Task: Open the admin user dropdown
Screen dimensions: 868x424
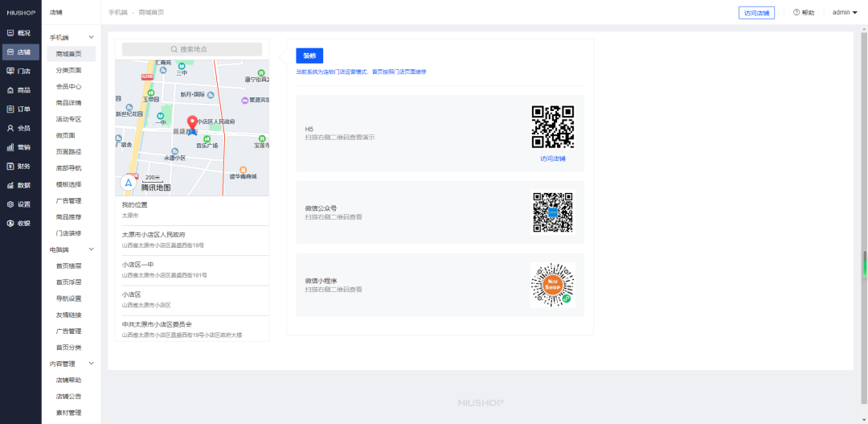Action: coord(845,12)
